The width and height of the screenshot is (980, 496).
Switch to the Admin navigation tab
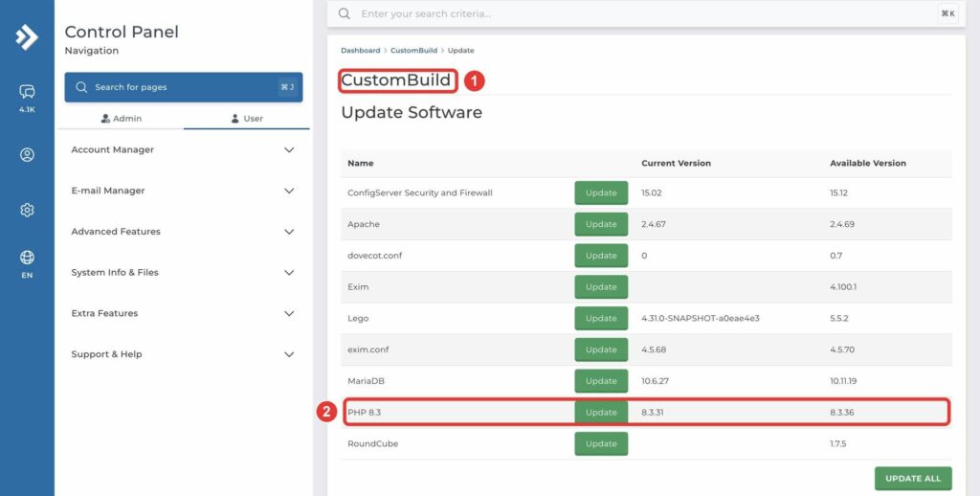pos(122,118)
